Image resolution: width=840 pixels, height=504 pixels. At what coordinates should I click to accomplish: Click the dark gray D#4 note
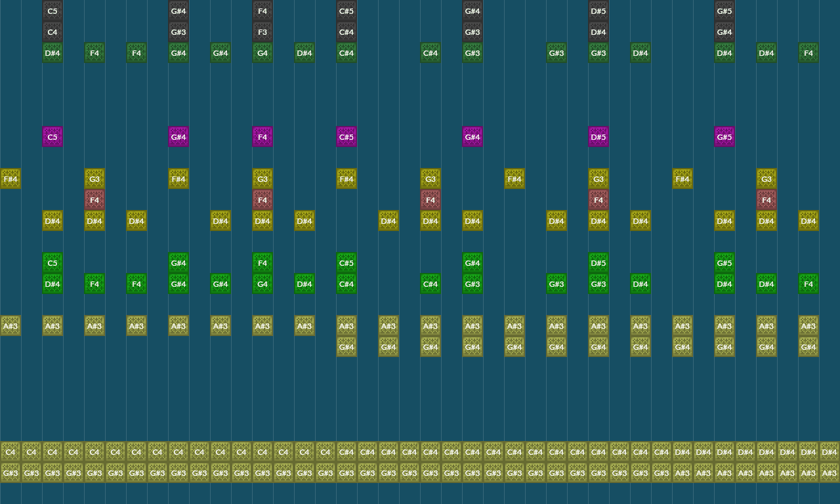tap(598, 32)
